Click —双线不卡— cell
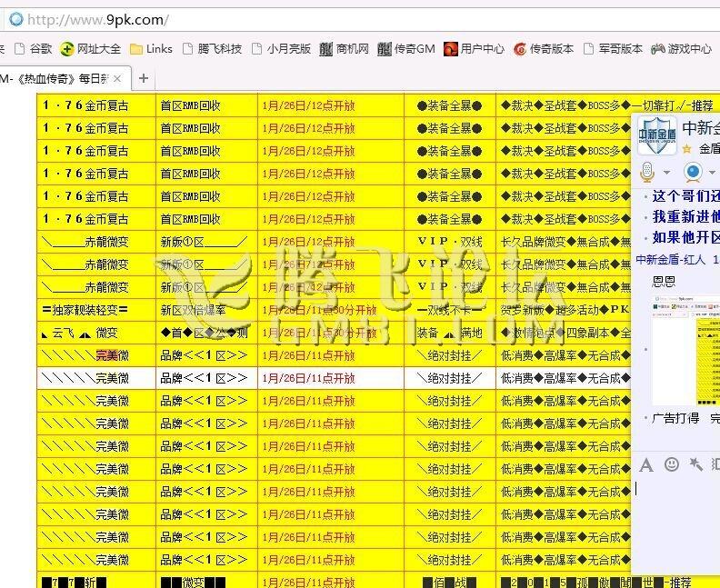Screen dimensions: 720x588 449,310
